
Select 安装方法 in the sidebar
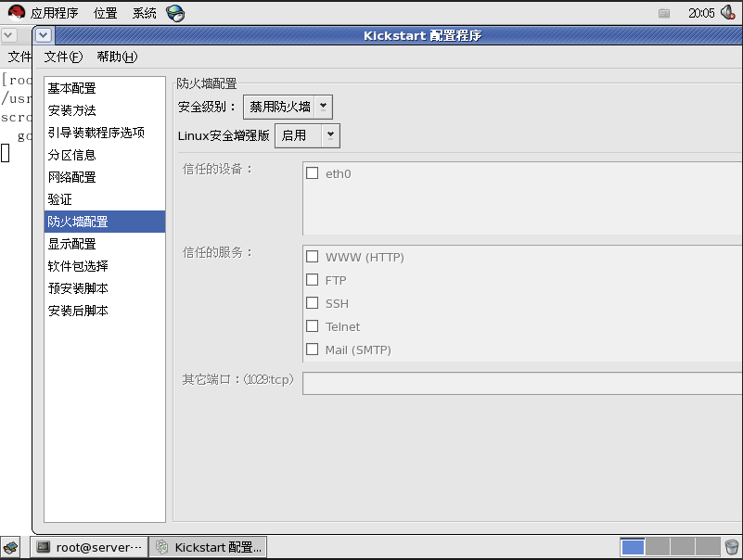[x=105, y=110]
